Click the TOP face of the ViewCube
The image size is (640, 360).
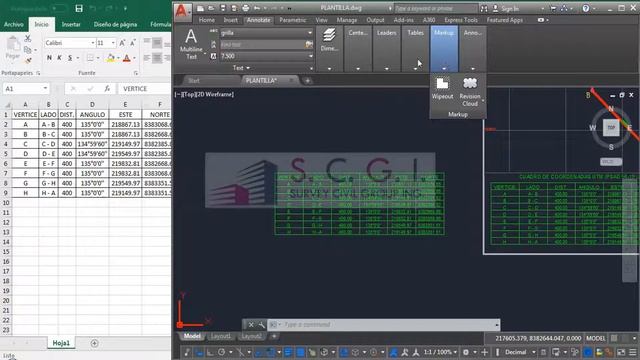click(611, 128)
